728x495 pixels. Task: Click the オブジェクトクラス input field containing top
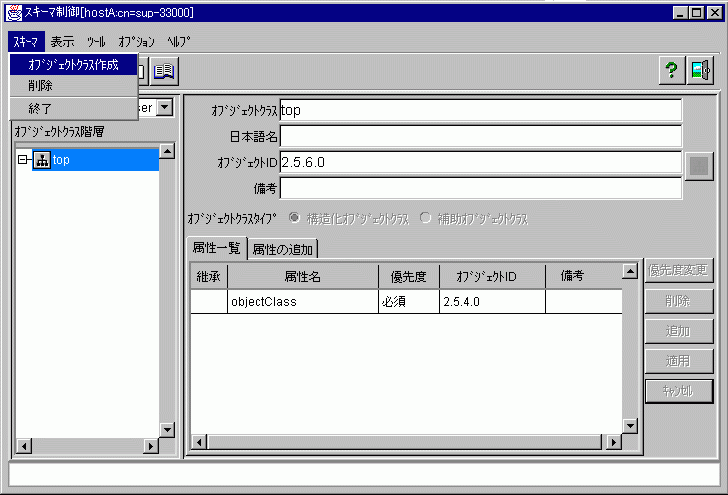tap(481, 111)
